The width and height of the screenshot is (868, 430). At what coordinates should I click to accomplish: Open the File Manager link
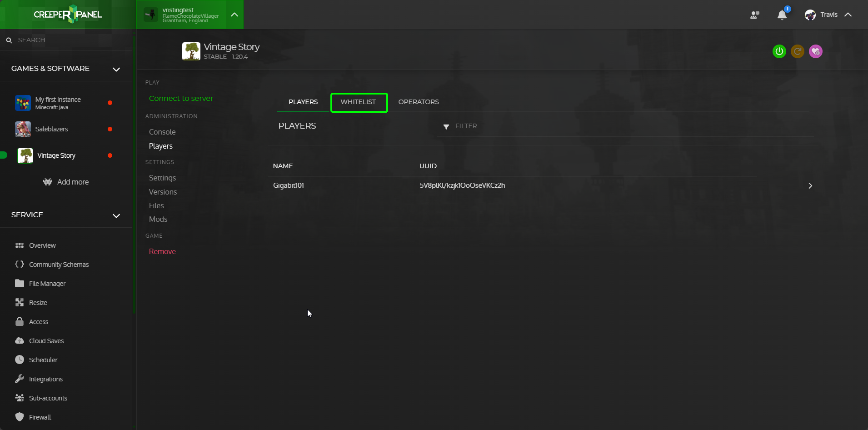[47, 284]
